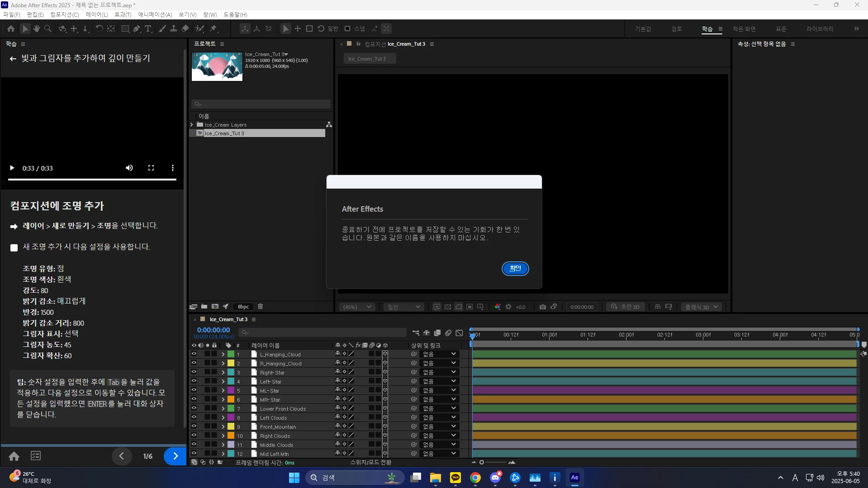Expand the Left Clouds layer properties
This screenshot has width=868, height=488.
tap(223, 418)
